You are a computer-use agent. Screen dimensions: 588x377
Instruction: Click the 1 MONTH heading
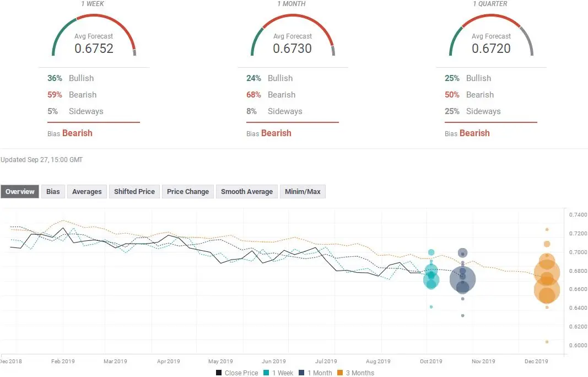click(x=292, y=4)
